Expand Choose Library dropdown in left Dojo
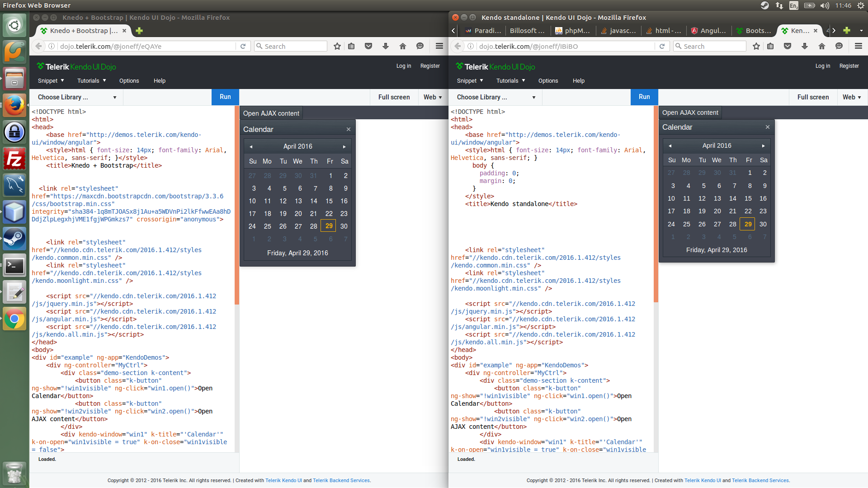 point(77,97)
